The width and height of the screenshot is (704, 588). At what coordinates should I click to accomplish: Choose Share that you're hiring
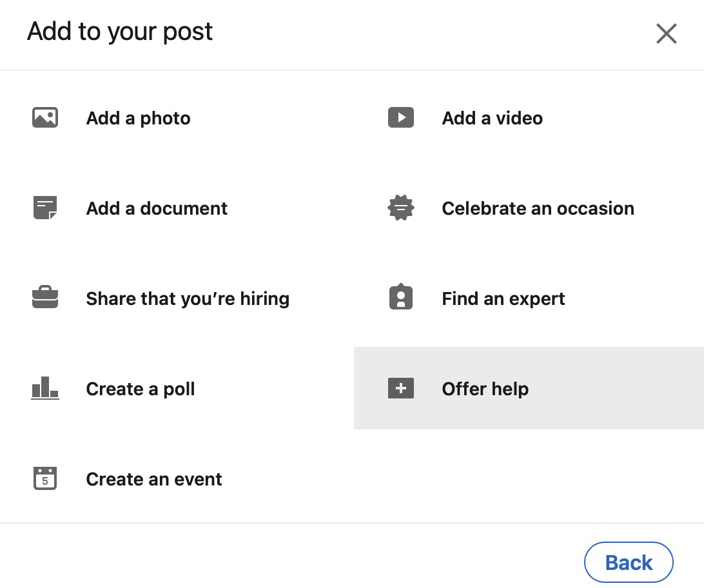pos(188,299)
